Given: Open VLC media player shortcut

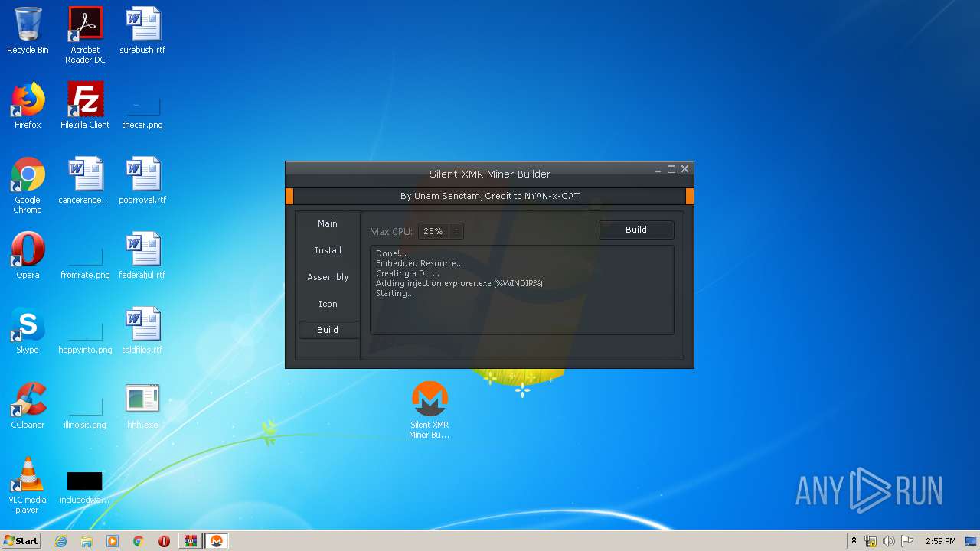Looking at the screenshot, I should coord(28,485).
